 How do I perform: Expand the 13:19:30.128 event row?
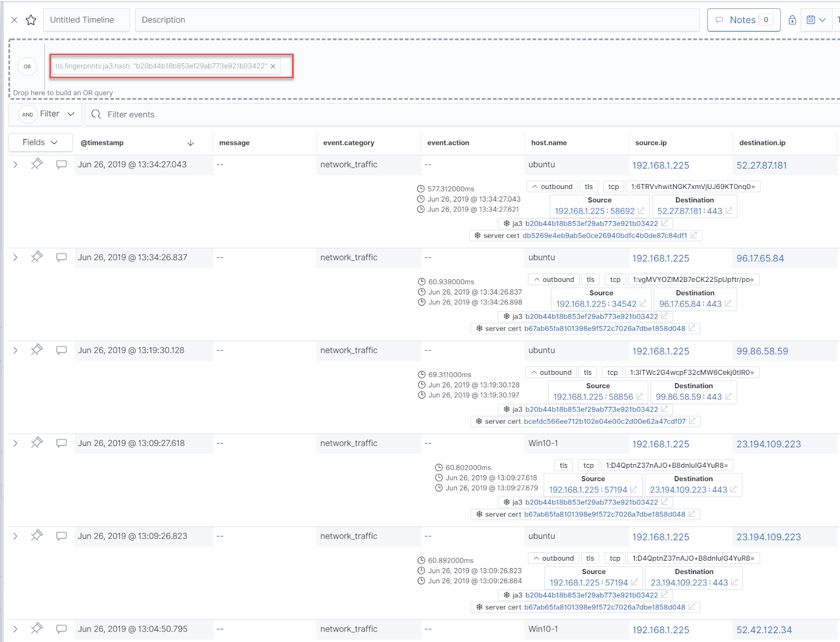point(15,350)
